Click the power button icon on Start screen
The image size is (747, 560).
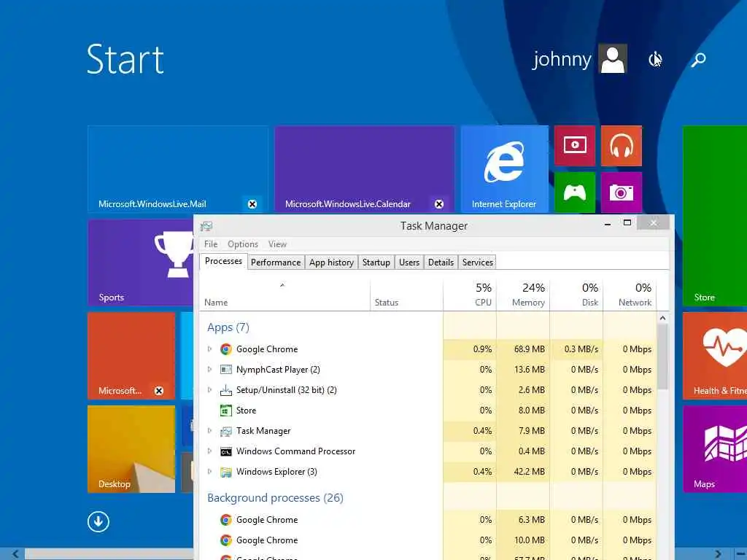point(655,60)
